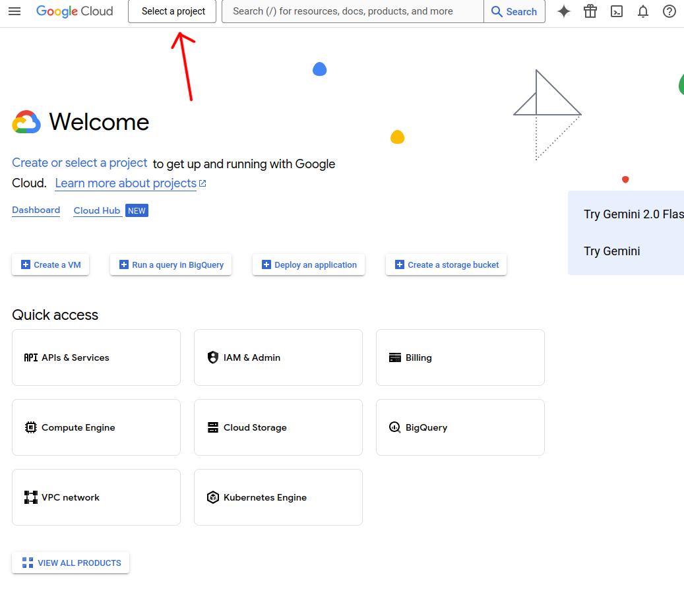The height and width of the screenshot is (616, 684).
Task: Open the APIs & Services card
Action: coord(96,357)
